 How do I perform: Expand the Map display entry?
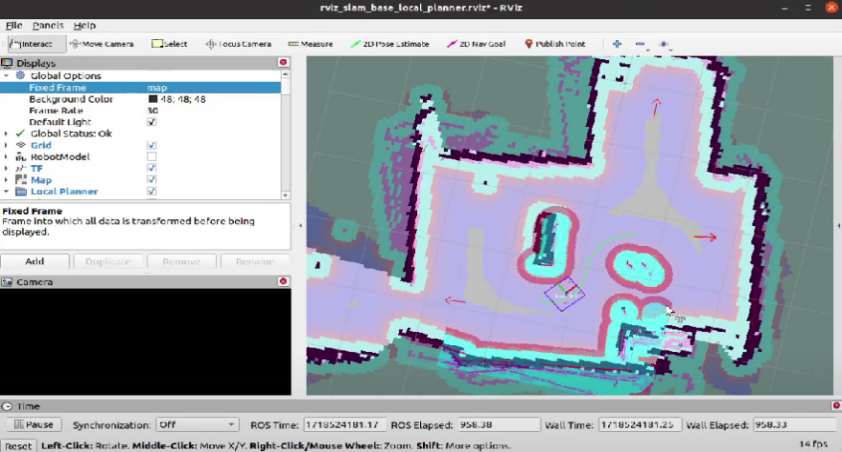7,180
